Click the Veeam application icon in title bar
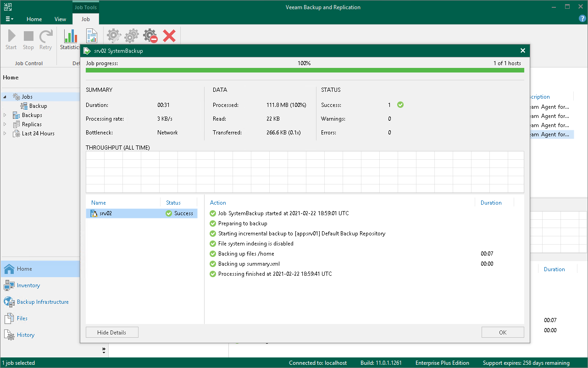Viewport: 588px width, 368px height. tap(8, 7)
